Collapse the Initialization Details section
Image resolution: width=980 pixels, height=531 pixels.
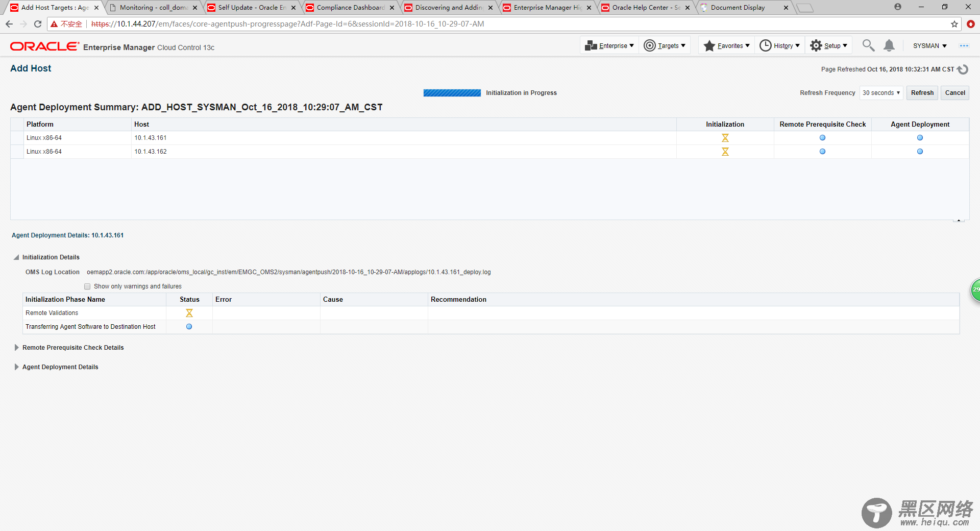(x=16, y=257)
